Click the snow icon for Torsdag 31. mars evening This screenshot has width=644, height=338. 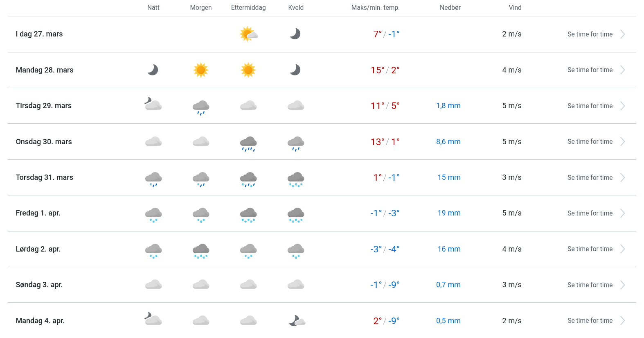coord(296,179)
